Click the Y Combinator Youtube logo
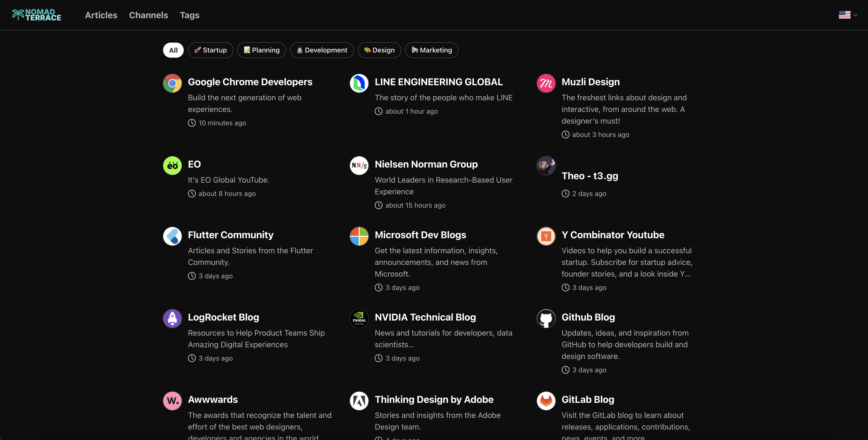 [546, 236]
